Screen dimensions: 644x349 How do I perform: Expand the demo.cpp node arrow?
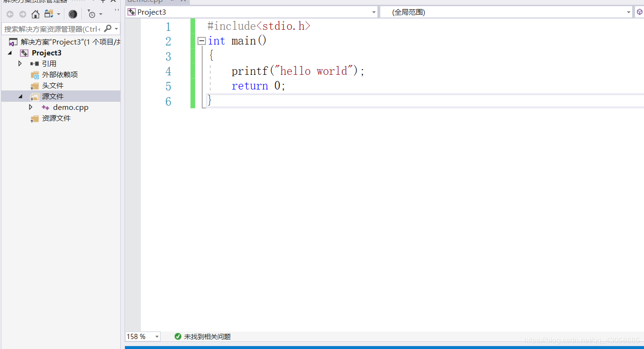(x=30, y=107)
